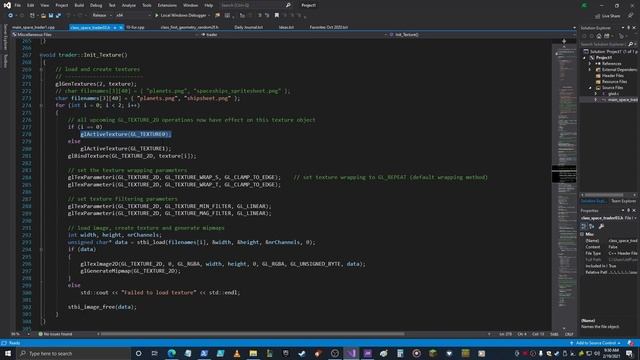
Task: Collapse the for loop block at line 274
Action: 41,105
